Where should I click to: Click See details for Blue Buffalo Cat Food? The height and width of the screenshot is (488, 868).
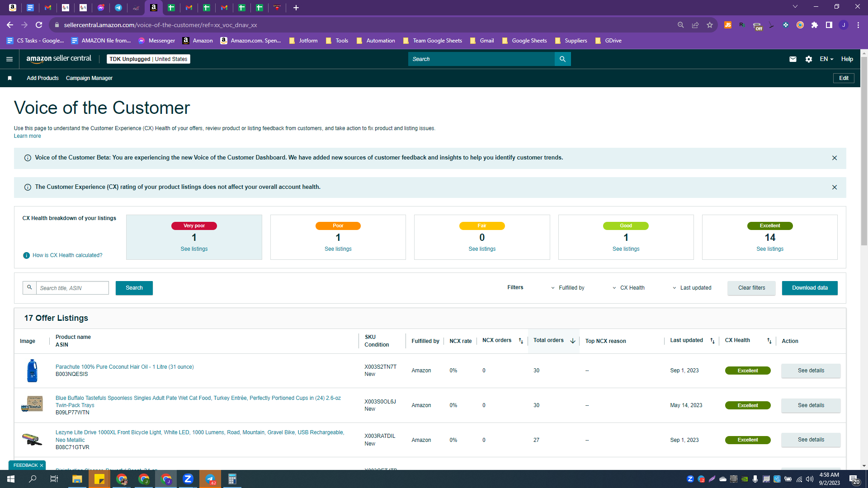[811, 406]
